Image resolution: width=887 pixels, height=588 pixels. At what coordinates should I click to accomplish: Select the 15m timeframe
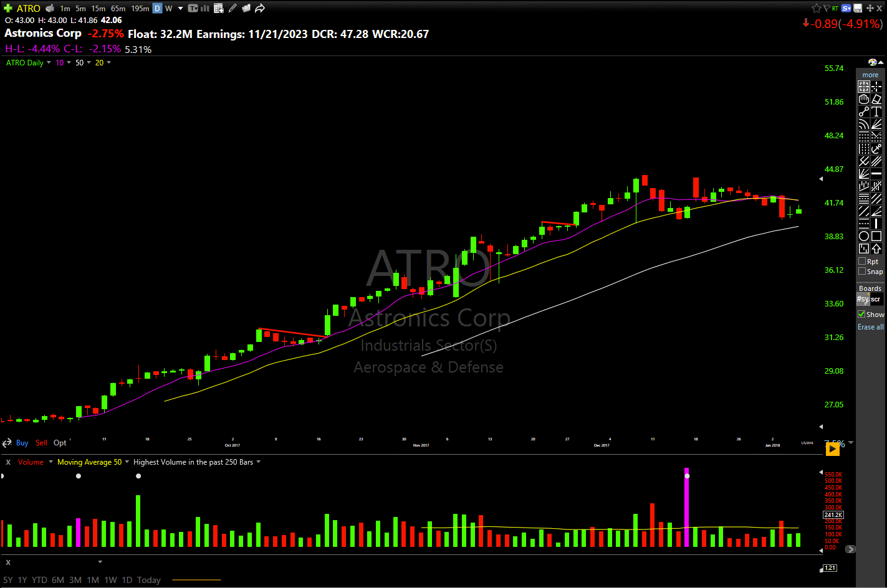[98, 8]
